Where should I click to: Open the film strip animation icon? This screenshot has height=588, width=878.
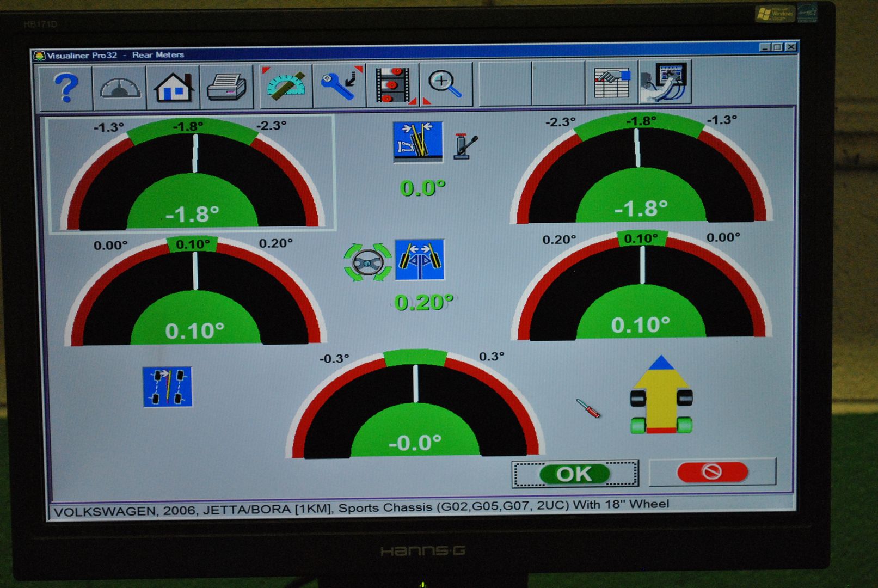393,85
